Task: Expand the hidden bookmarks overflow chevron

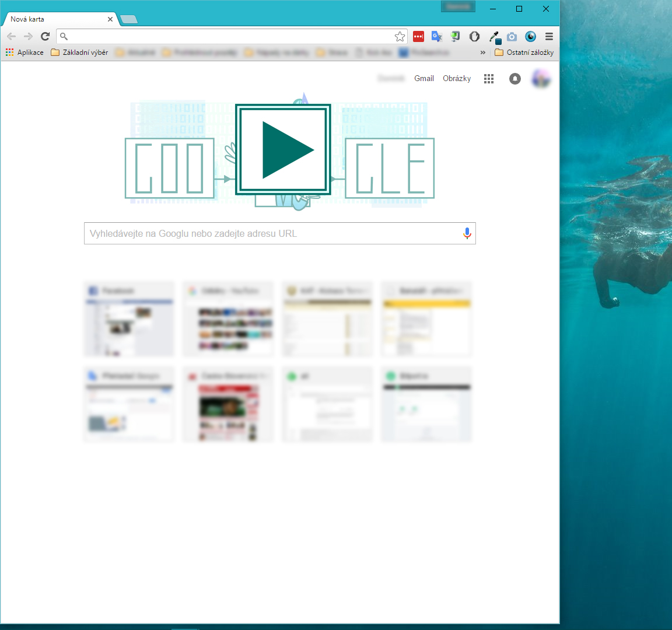Action: [482, 52]
